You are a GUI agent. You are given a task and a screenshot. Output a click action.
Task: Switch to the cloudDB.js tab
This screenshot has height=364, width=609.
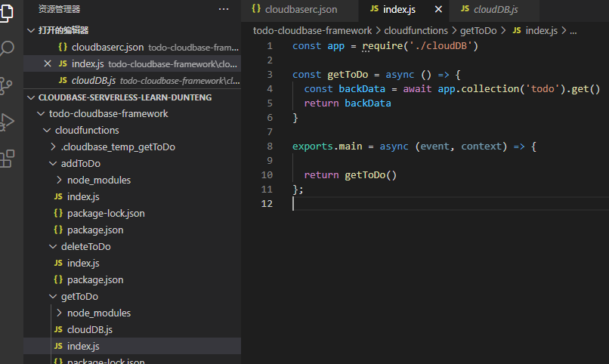tap(495, 10)
